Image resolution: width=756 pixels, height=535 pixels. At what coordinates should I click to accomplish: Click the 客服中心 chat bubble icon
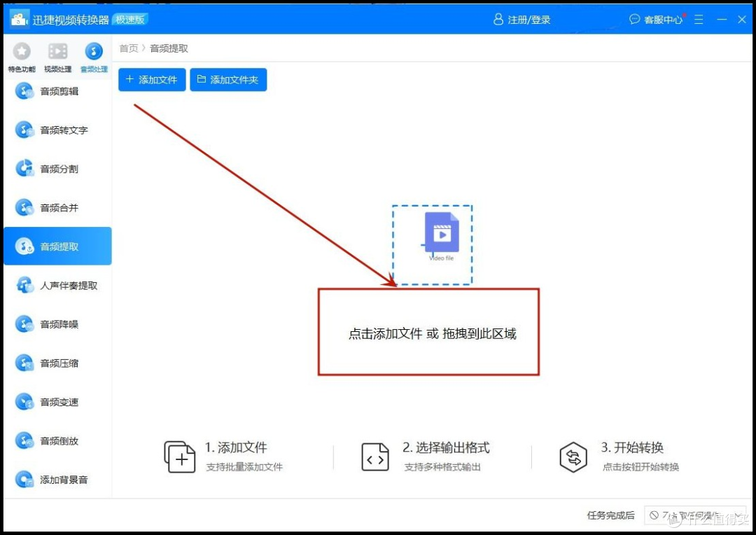click(x=634, y=20)
